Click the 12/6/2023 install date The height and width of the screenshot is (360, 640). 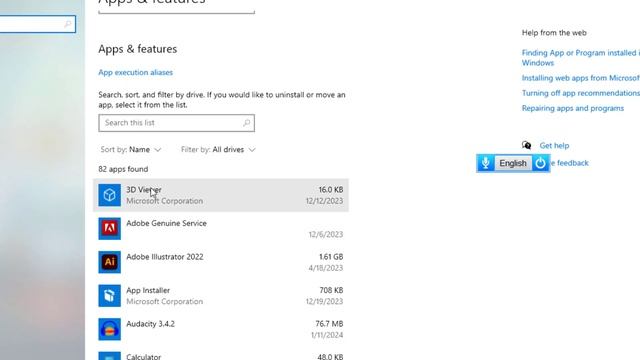click(326, 234)
